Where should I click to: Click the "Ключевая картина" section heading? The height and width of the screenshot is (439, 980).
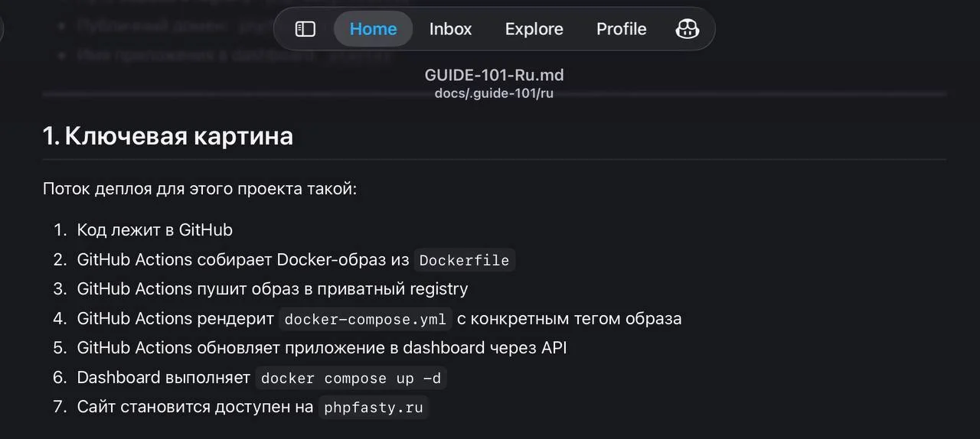point(168,136)
